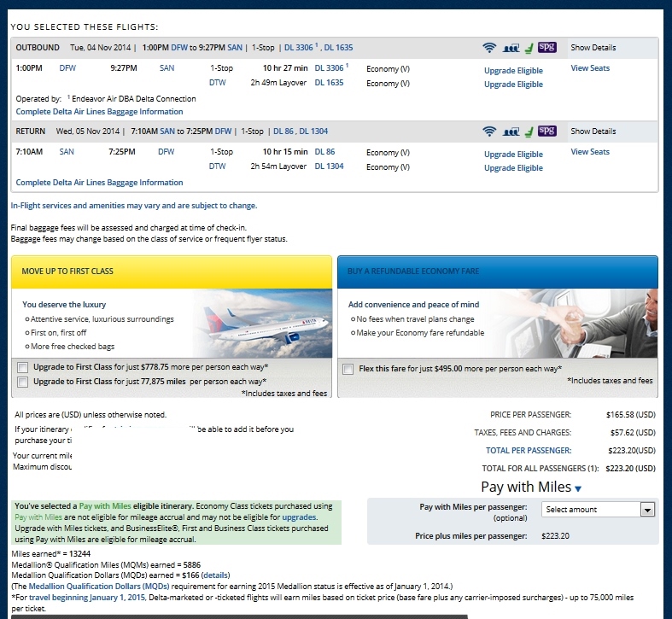Expand Show Details for the return flight

coord(593,131)
